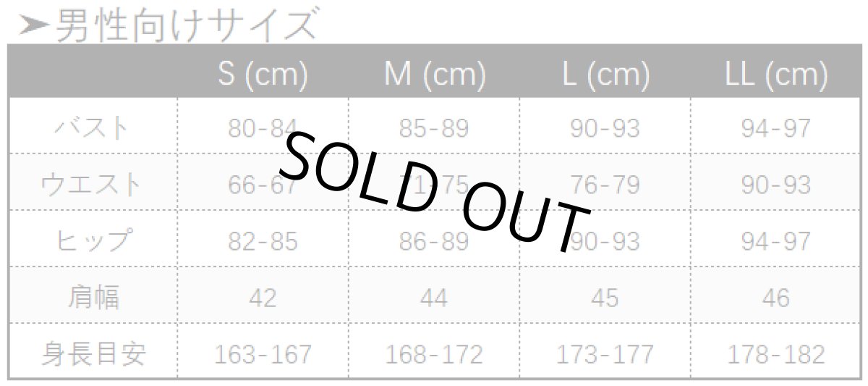
Task: Select the 168-172 height cell
Action: coord(434,354)
